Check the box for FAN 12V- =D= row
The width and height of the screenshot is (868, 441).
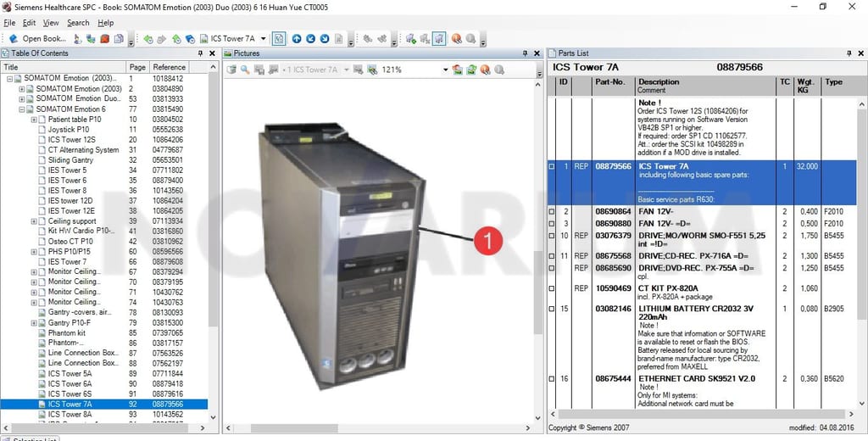click(551, 224)
